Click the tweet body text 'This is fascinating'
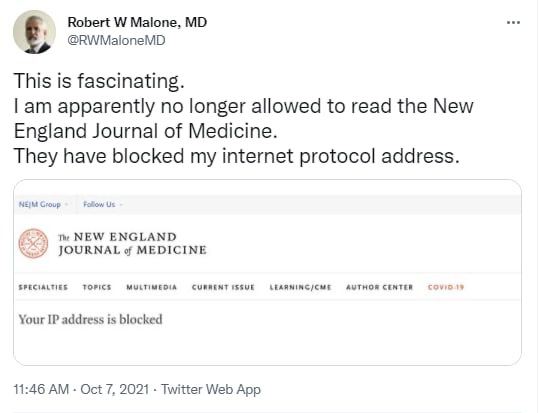The image size is (539, 413). point(99,81)
